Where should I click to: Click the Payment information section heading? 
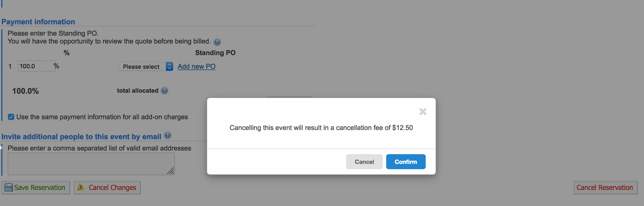(38, 22)
